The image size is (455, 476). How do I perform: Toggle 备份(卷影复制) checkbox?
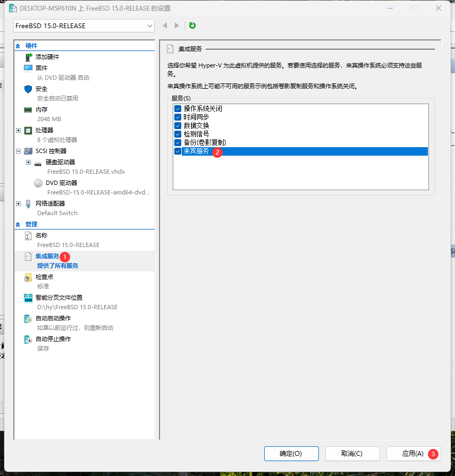pos(178,143)
